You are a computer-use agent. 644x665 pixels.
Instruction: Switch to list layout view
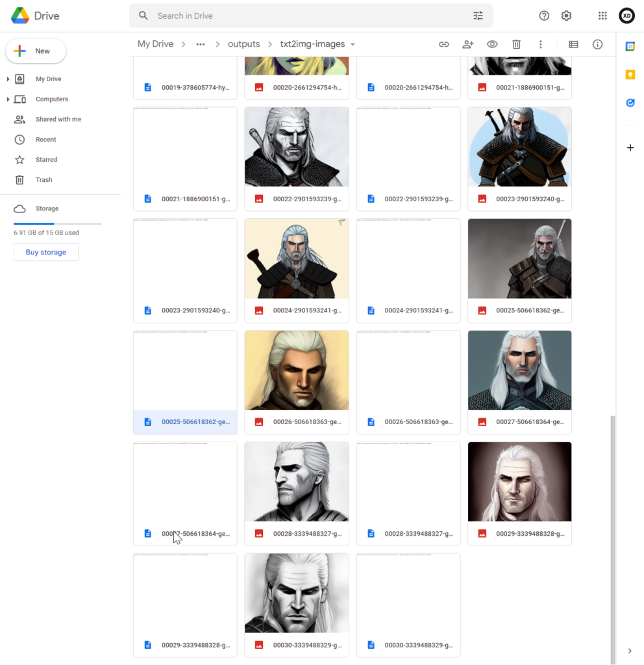click(x=573, y=44)
